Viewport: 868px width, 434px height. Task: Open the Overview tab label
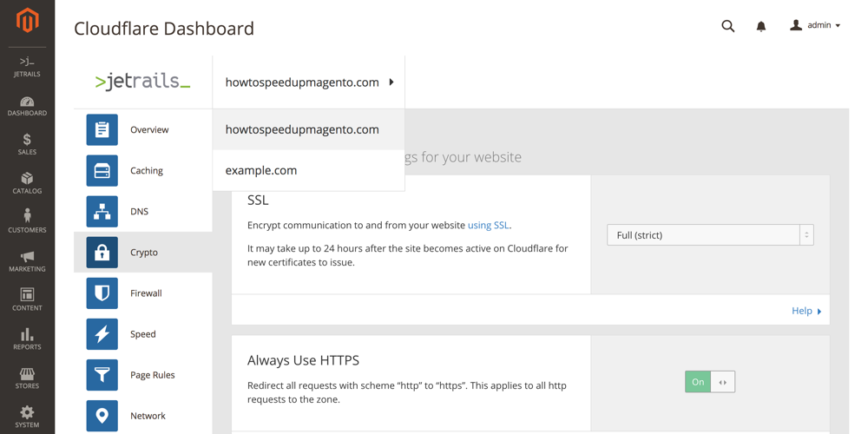(149, 129)
